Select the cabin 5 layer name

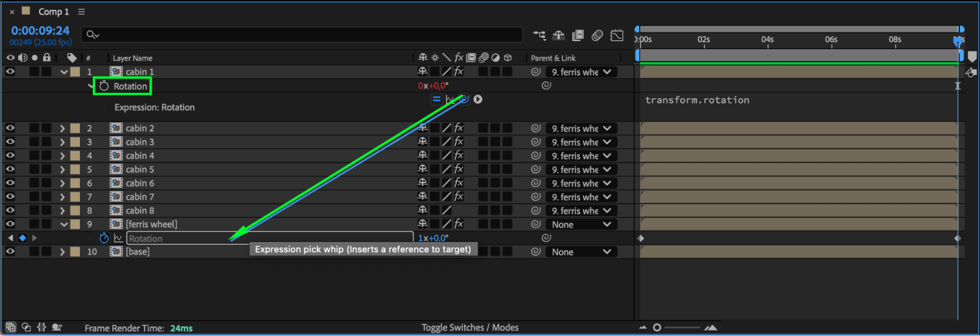[140, 169]
